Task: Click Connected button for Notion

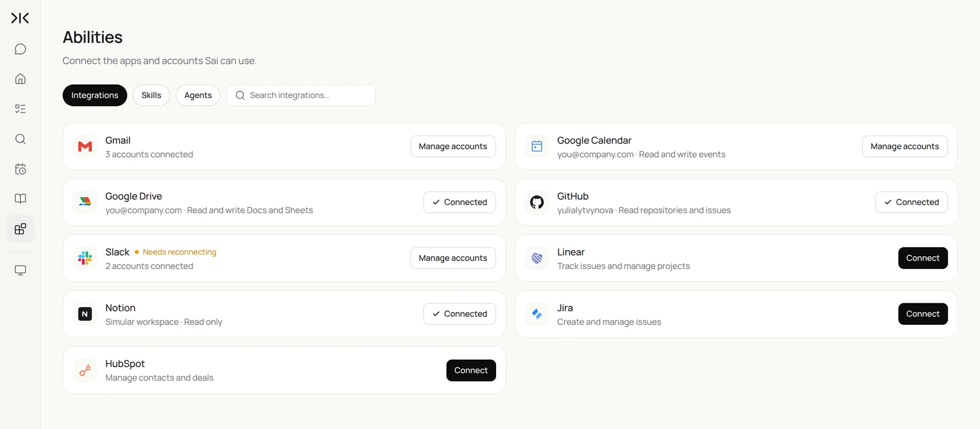Action: [459, 314]
